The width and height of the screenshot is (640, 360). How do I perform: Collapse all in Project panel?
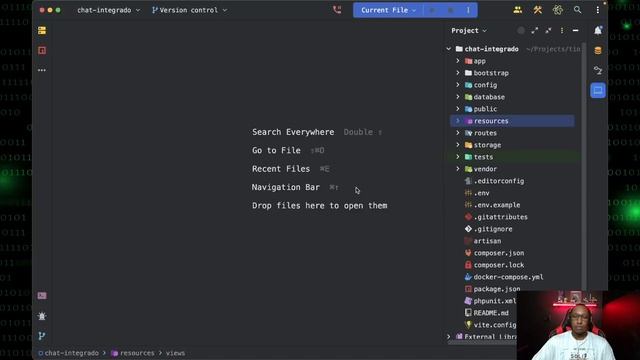click(548, 31)
